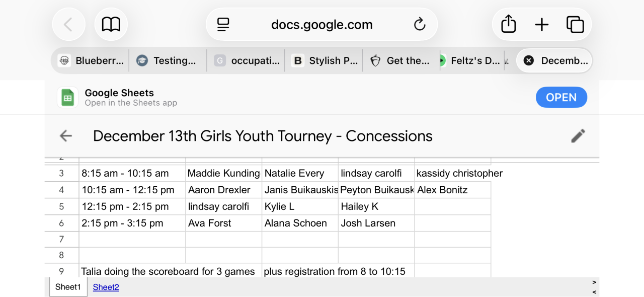
Task: Tap the docs.google.com address field
Action: pos(322,24)
